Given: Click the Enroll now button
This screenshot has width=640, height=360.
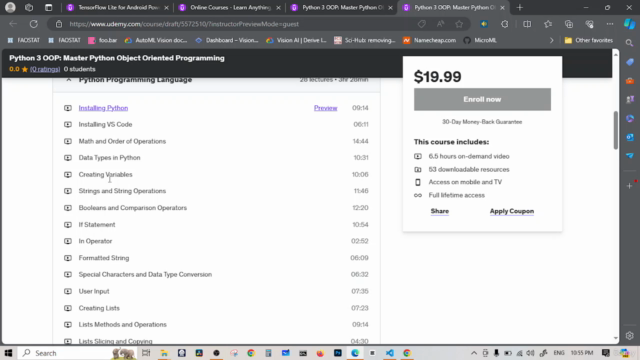Looking at the screenshot, I should click(x=482, y=99).
